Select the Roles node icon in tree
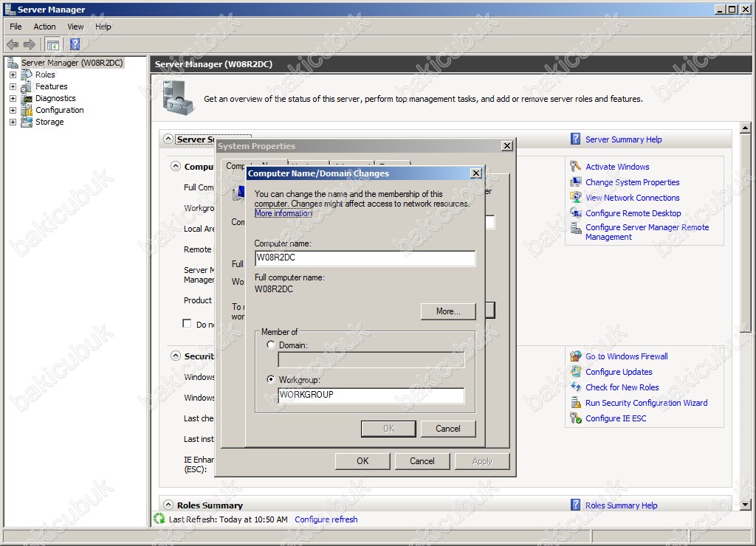Image resolution: width=756 pixels, height=546 pixels. (x=27, y=75)
